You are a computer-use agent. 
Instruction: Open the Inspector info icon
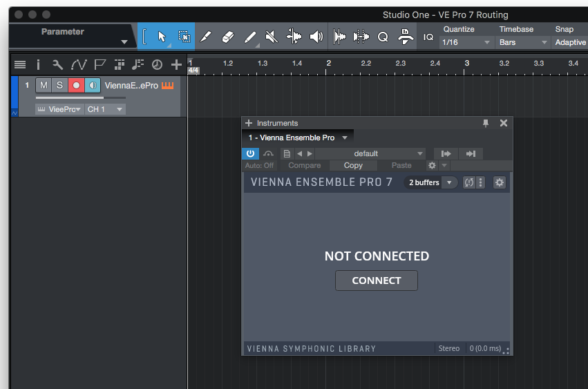pyautogui.click(x=38, y=65)
